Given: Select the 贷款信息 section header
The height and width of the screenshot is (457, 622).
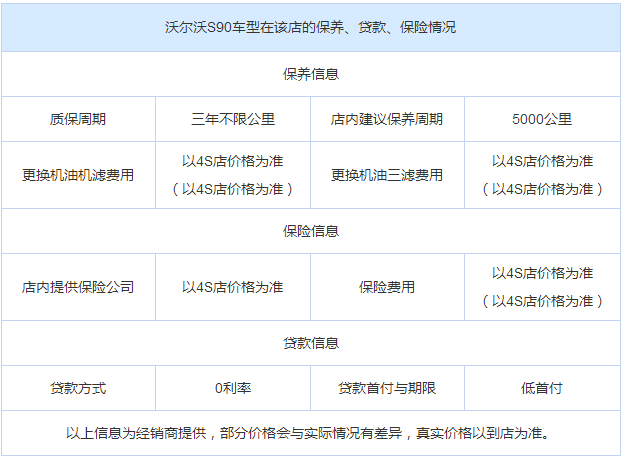Looking at the screenshot, I should click(x=311, y=343).
